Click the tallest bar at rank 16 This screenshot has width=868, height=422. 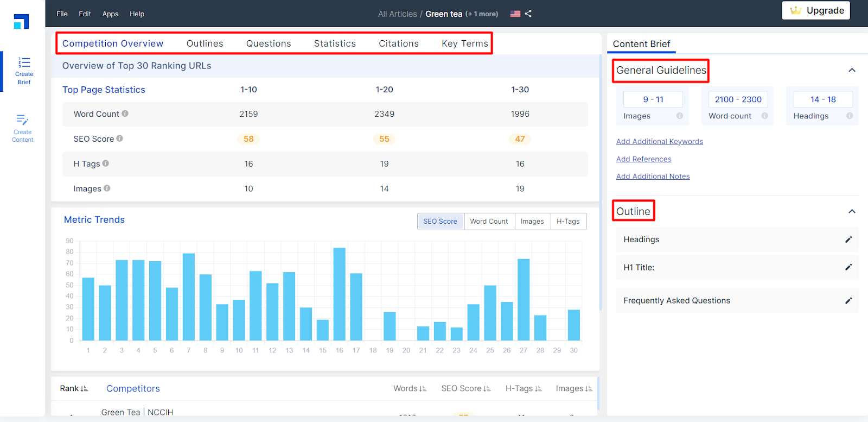point(339,293)
